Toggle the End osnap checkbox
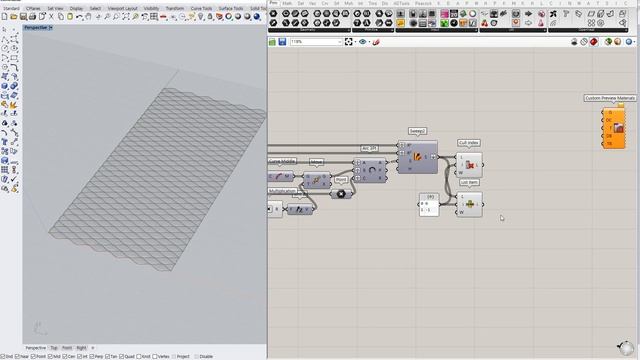 (x=2, y=357)
